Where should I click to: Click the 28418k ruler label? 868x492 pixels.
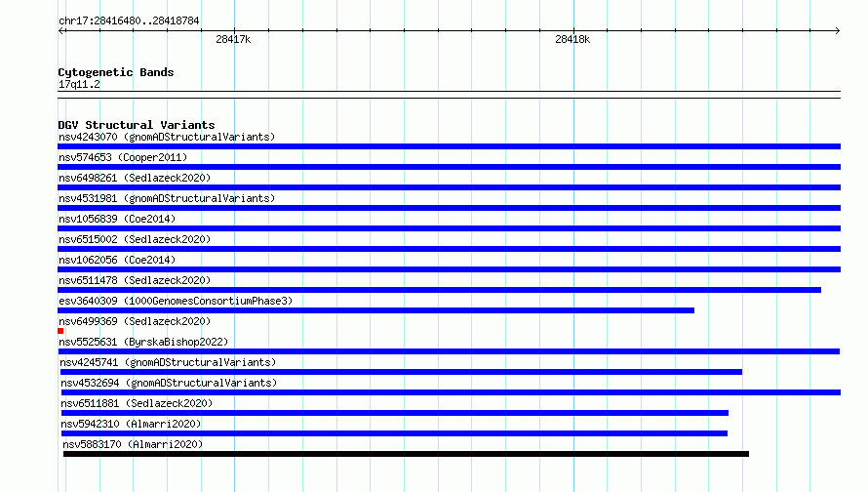[572, 39]
